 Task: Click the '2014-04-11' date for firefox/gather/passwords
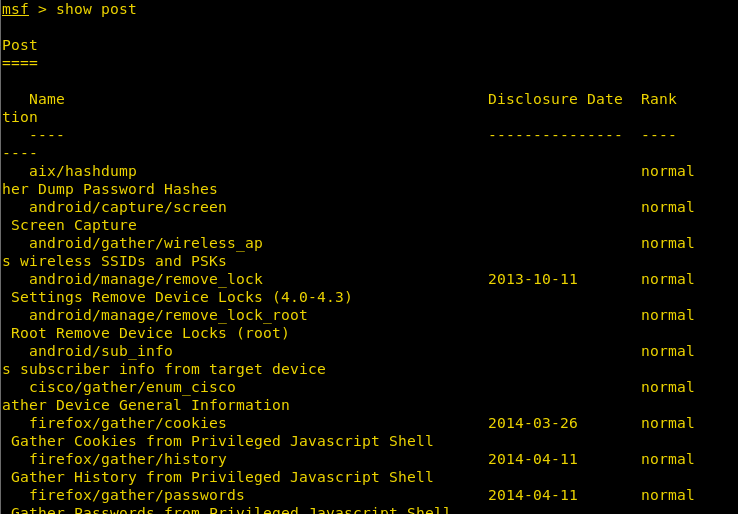pyautogui.click(x=533, y=495)
